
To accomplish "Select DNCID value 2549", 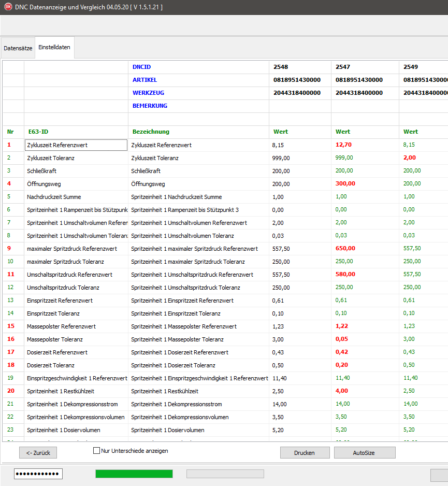I will click(x=411, y=67).
